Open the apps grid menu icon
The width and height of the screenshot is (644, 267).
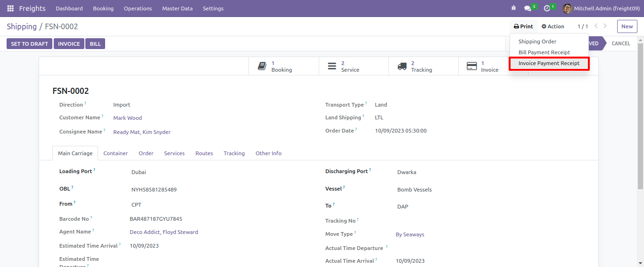(x=10, y=8)
